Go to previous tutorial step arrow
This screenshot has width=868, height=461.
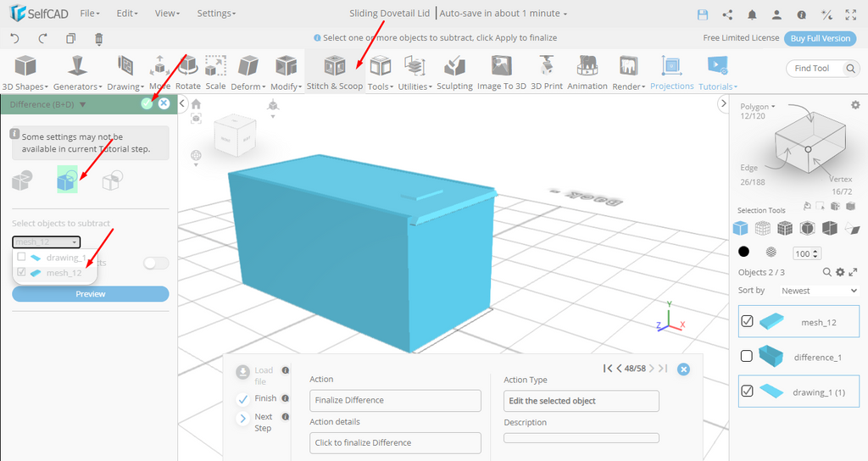click(619, 369)
